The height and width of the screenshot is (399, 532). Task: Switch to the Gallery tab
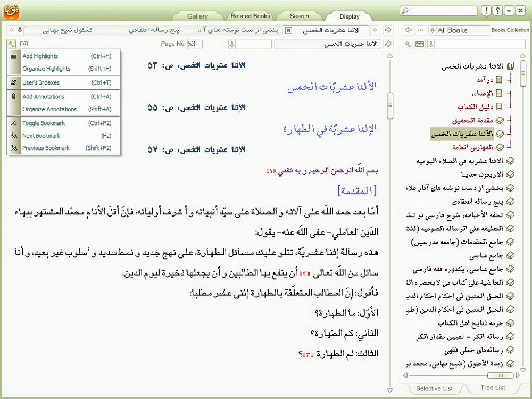(197, 16)
